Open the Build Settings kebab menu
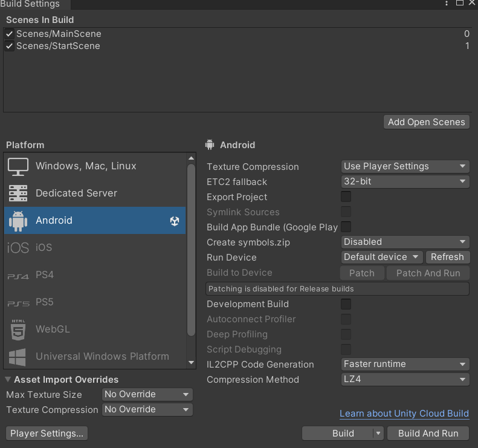478x448 pixels. click(x=447, y=3)
